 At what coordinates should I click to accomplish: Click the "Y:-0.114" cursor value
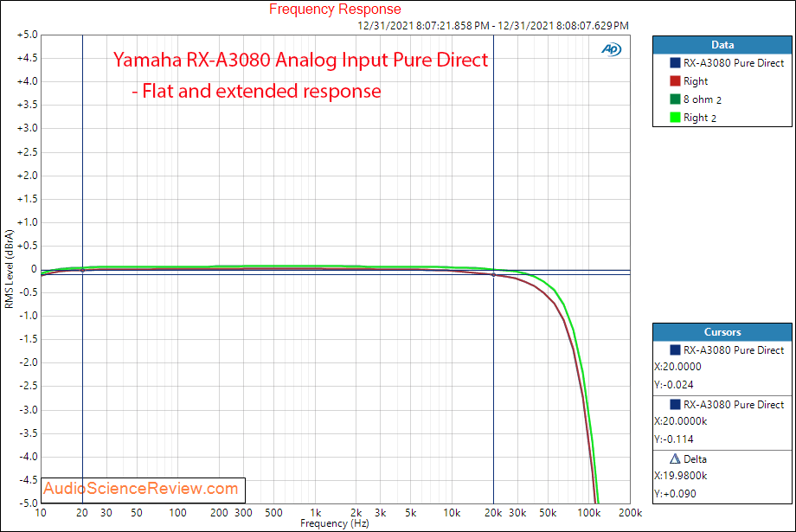(x=674, y=439)
